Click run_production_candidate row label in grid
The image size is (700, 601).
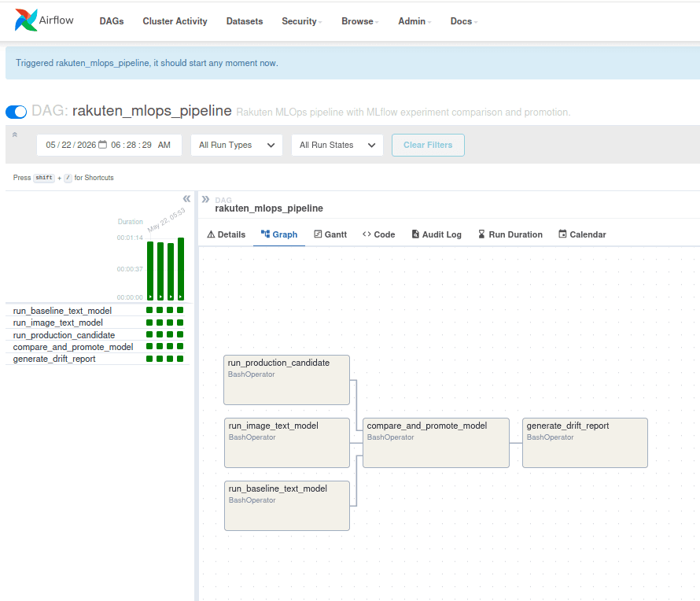click(64, 335)
